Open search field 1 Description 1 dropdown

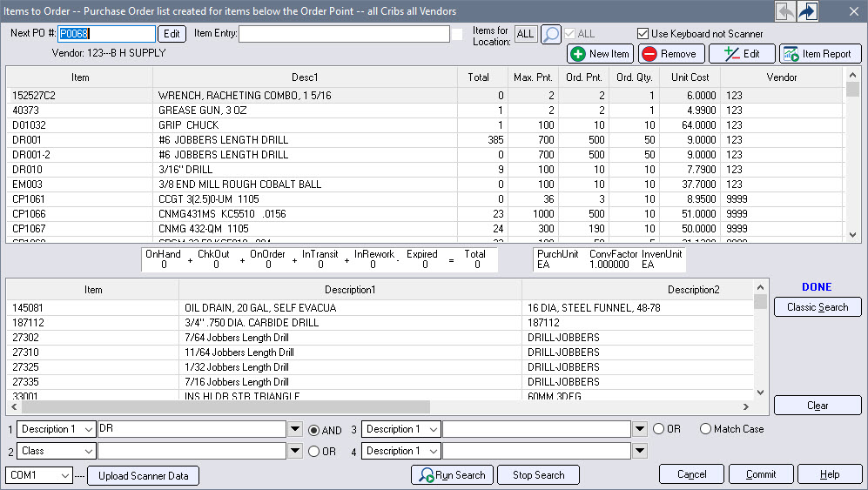pos(89,429)
